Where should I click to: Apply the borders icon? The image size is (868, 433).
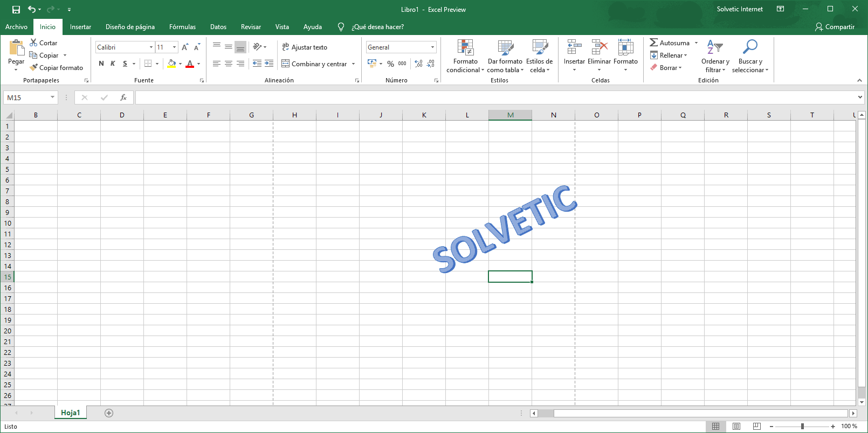point(148,64)
